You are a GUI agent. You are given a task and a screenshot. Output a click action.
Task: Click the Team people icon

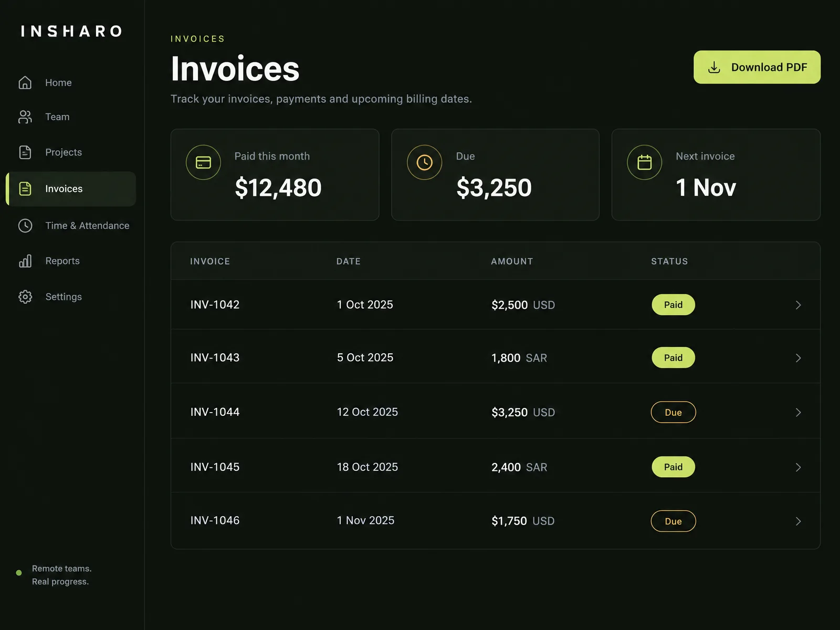click(x=25, y=117)
